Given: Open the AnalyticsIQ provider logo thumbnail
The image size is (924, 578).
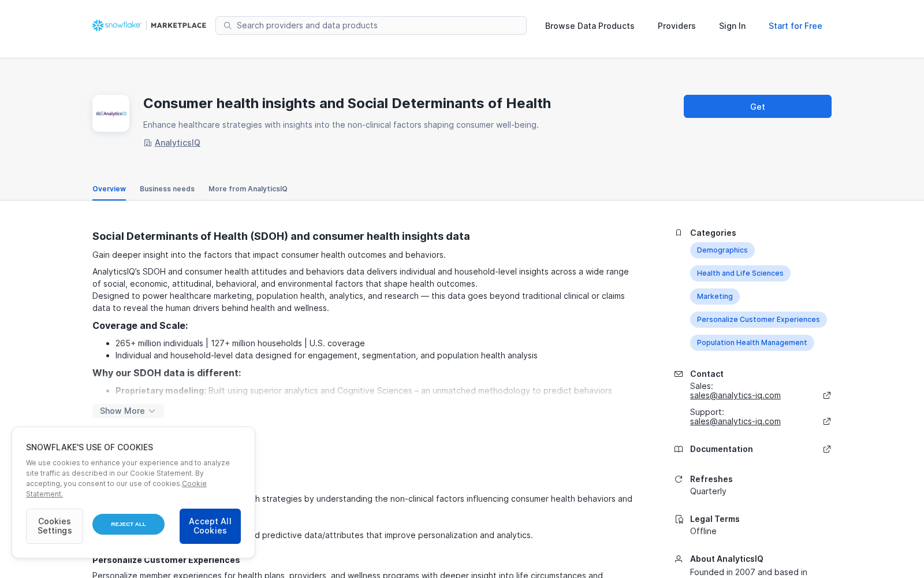Looking at the screenshot, I should pos(111,113).
